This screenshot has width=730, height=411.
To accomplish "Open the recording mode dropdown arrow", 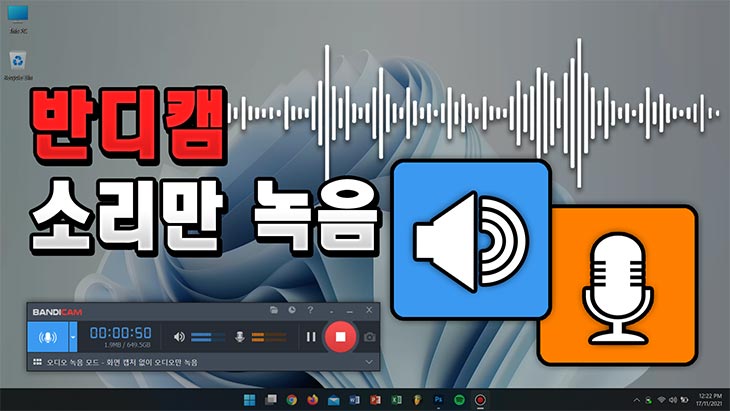I will click(73, 337).
